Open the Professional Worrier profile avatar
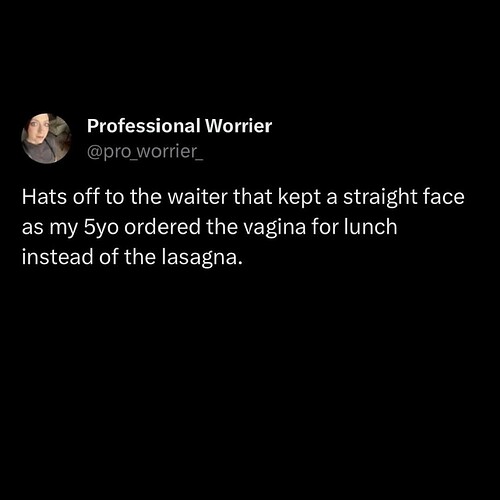The height and width of the screenshot is (500, 500). [x=46, y=138]
